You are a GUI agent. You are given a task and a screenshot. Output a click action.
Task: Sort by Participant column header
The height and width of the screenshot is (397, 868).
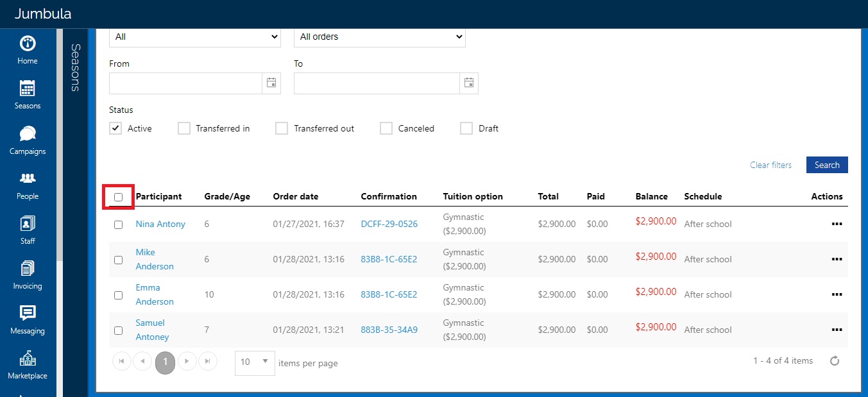(158, 196)
